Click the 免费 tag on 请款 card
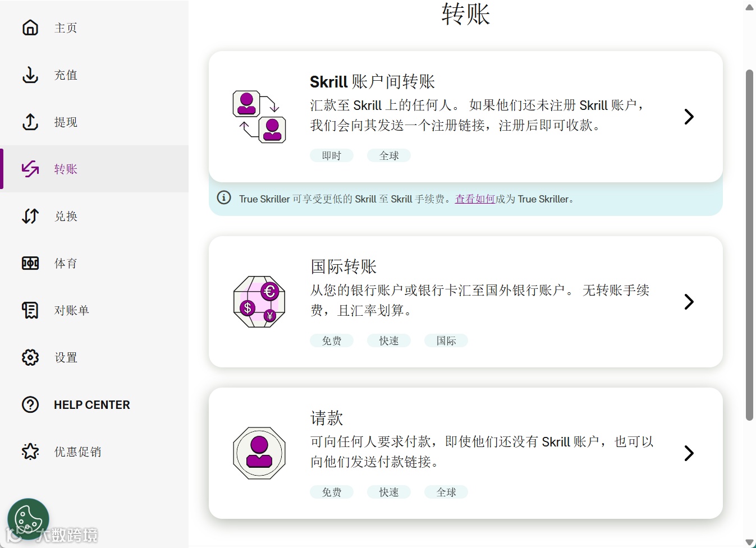 (x=332, y=492)
